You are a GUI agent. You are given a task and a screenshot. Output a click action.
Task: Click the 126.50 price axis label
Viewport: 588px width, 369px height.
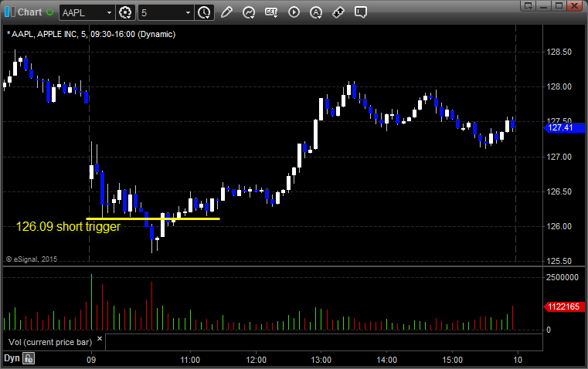pyautogui.click(x=559, y=191)
